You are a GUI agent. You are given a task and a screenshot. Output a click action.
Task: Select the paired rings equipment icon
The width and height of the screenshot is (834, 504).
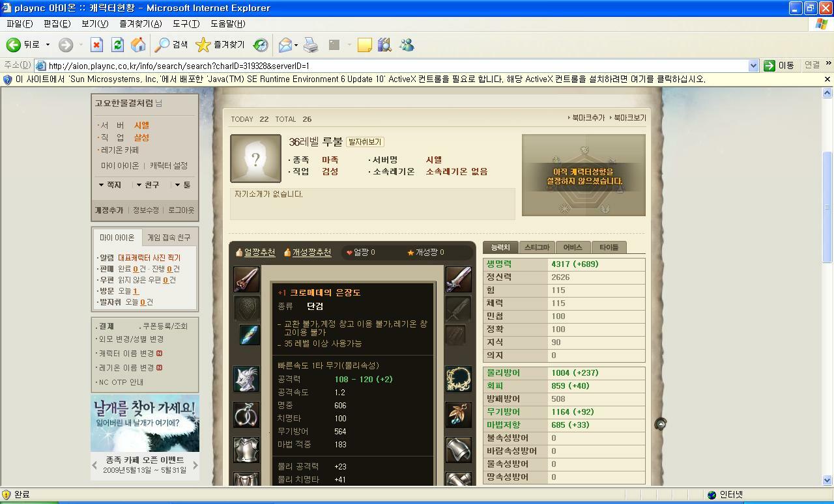pyautogui.click(x=246, y=415)
